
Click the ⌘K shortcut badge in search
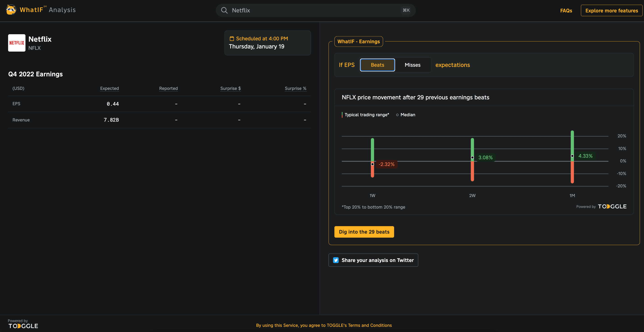406,10
